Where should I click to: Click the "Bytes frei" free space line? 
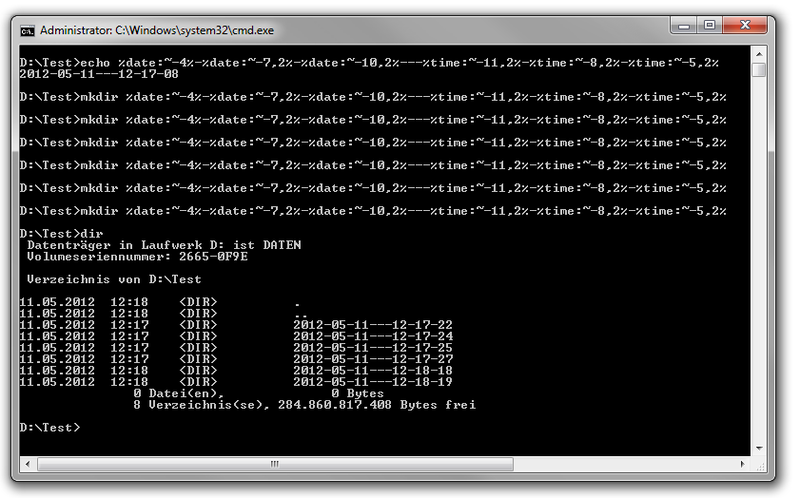pyautogui.click(x=304, y=404)
